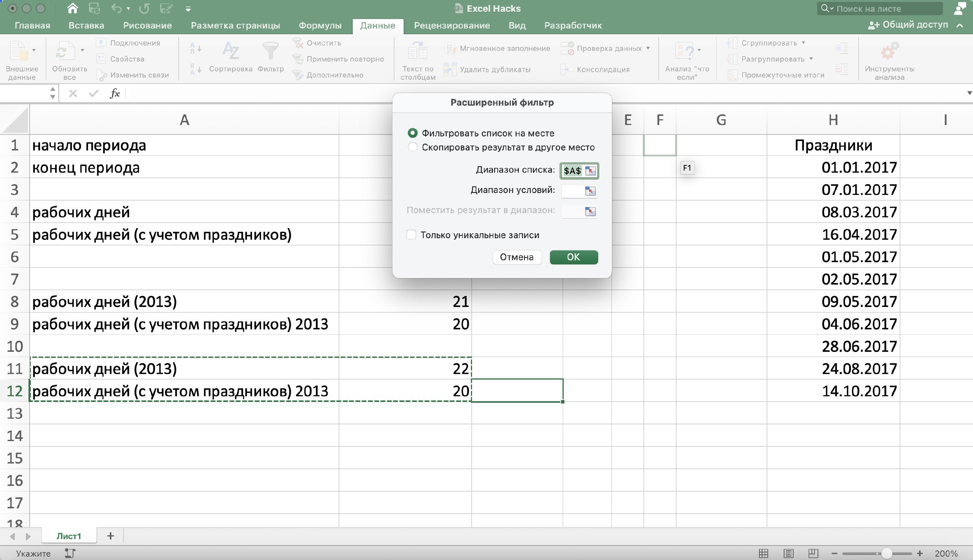Click Advanced (Дополнительно) filter icon
This screenshot has width=973, height=560.
297,75
